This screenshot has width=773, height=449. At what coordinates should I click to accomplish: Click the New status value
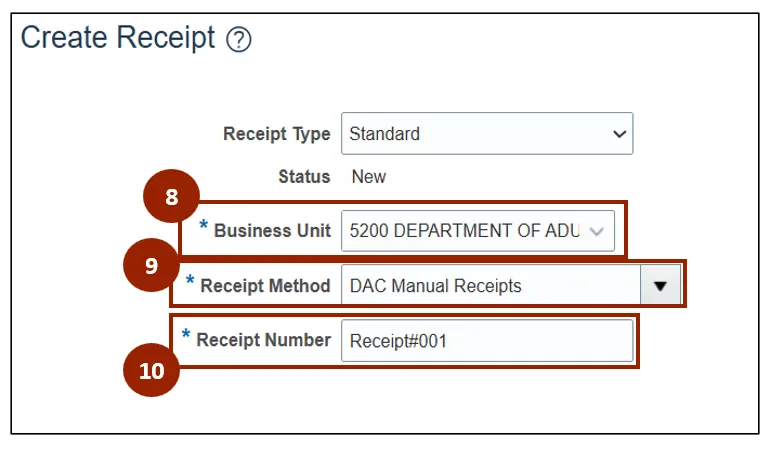(x=369, y=177)
